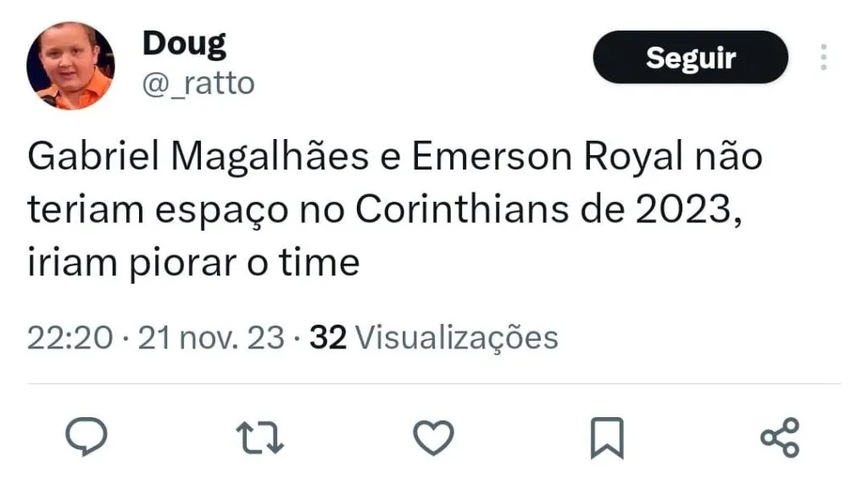Click the date 21 nov. 23
Image resolution: width=868 pixels, height=479 pixels.
coord(211,337)
